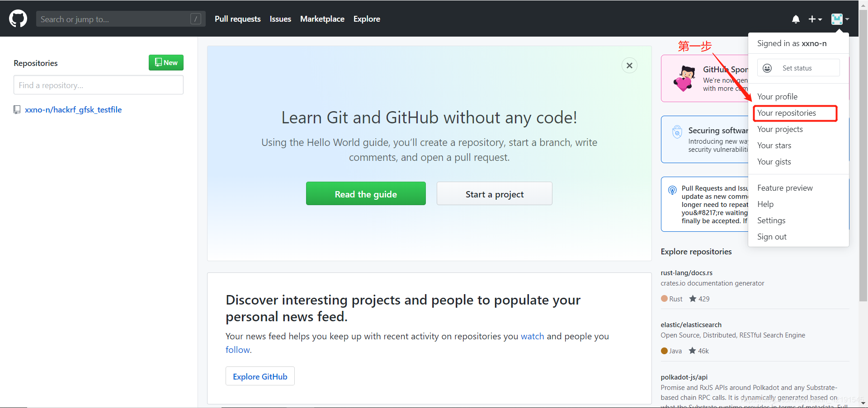The height and width of the screenshot is (408, 868).
Task: Dismiss the Learn Git banner
Action: tap(629, 66)
